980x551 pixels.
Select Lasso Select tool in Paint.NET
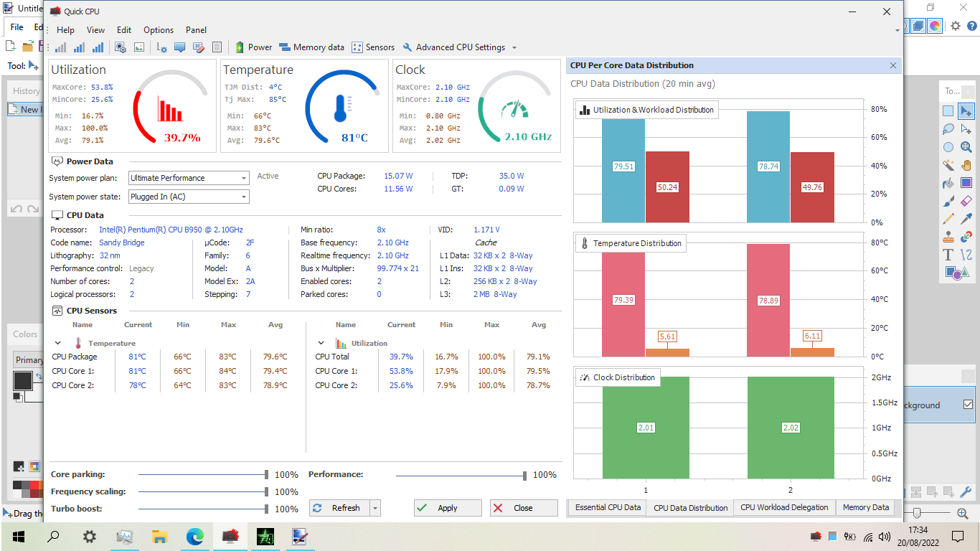948,129
